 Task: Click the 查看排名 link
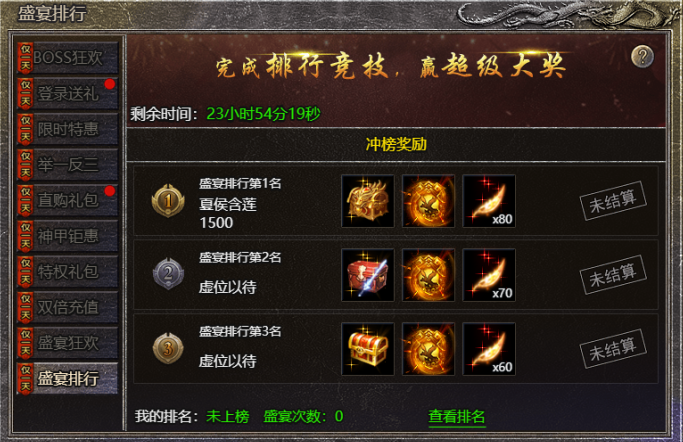[456, 417]
